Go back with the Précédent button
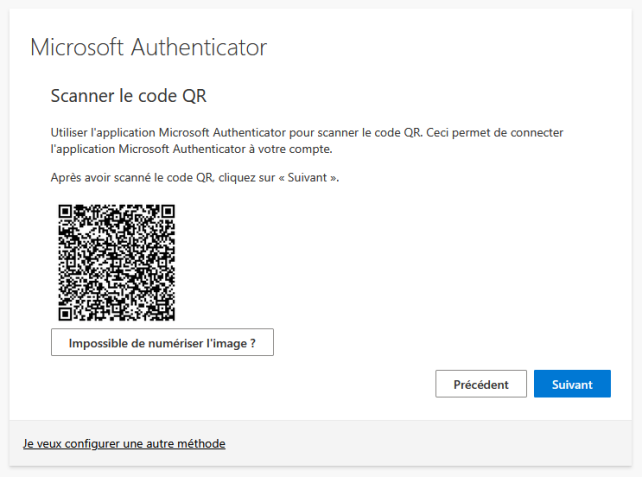The height and width of the screenshot is (477, 642). [481, 384]
